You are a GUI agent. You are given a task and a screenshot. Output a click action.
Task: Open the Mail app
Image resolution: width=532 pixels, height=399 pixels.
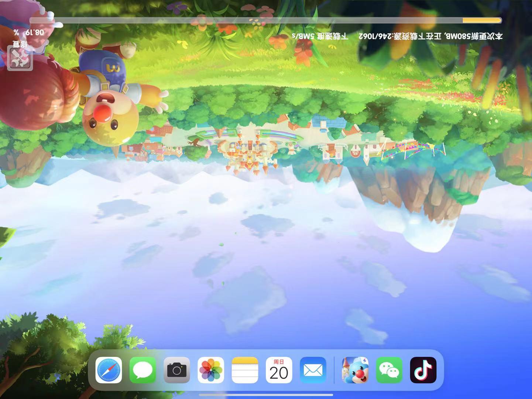click(313, 370)
